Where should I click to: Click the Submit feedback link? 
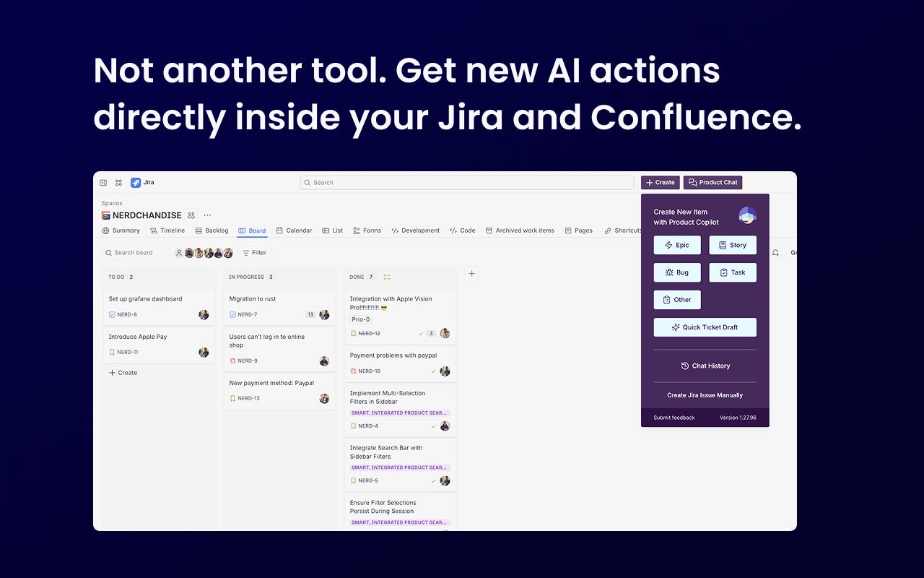(x=674, y=418)
